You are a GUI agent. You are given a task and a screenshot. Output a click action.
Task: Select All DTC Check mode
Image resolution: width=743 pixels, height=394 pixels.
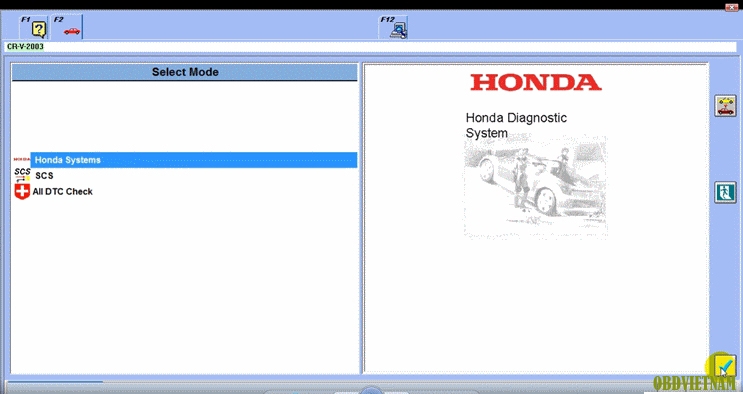pyautogui.click(x=63, y=192)
